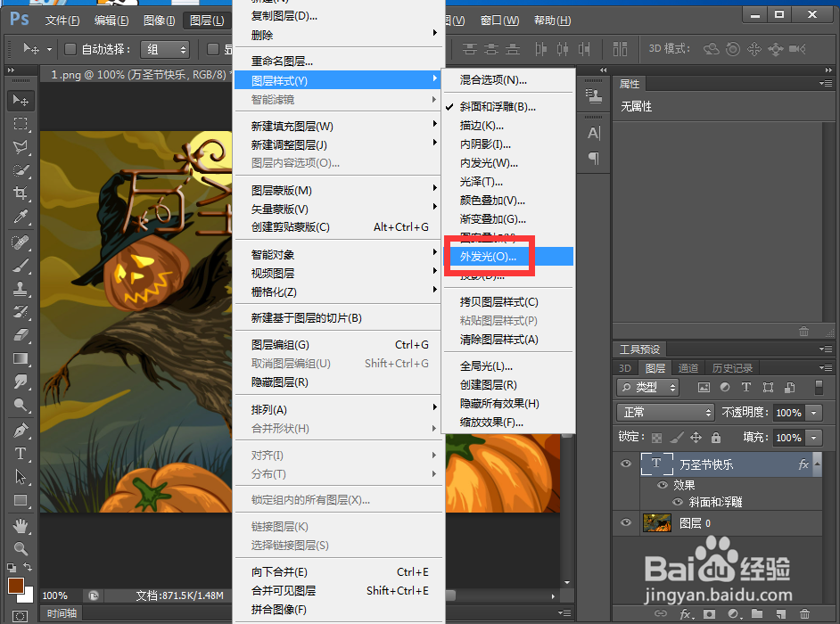The image size is (840, 624).
Task: Open opacity 不透明度 slider arrow
Action: (814, 413)
